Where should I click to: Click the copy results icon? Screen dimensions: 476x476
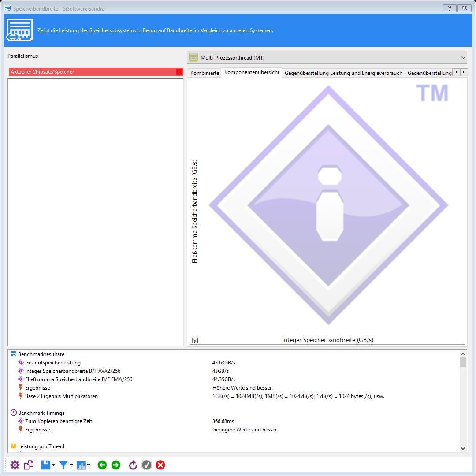click(29, 465)
